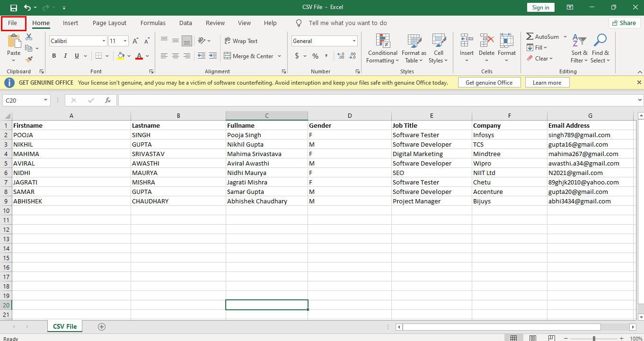The height and width of the screenshot is (341, 644).
Task: Click the Insert Function fx icon
Action: coord(108,100)
